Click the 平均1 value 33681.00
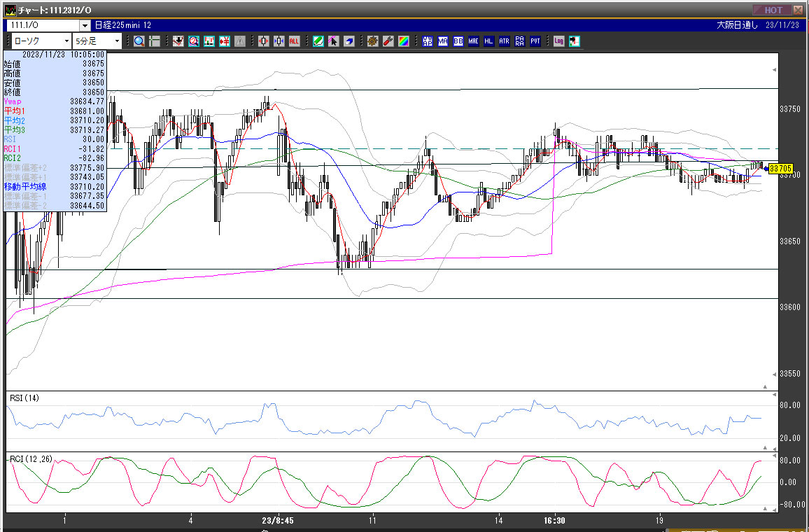Image resolution: width=809 pixels, height=532 pixels. point(87,111)
